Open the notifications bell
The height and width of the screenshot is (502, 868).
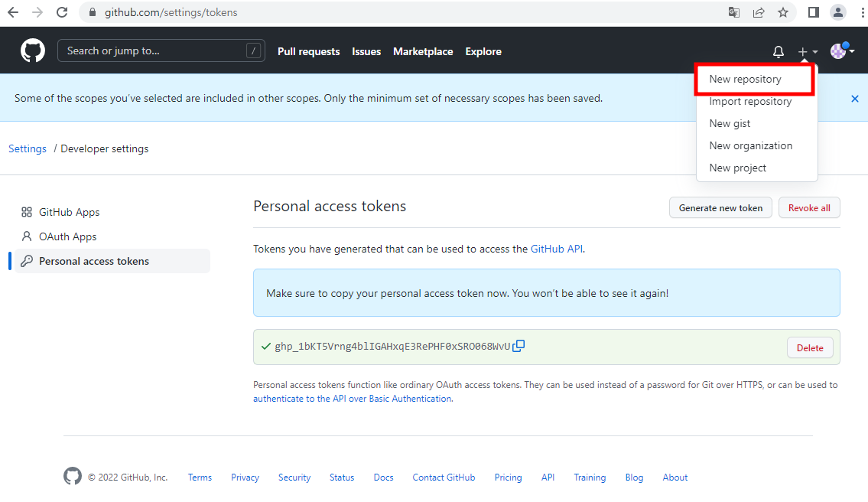(779, 51)
